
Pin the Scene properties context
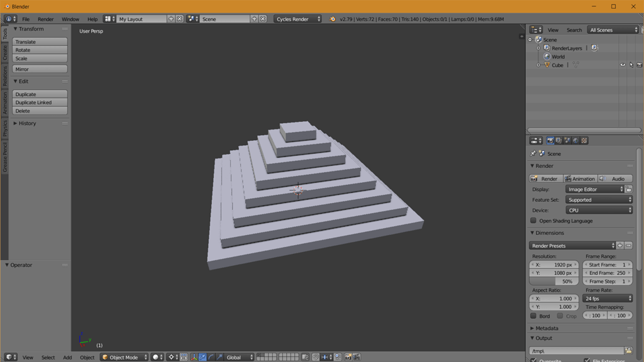click(533, 153)
